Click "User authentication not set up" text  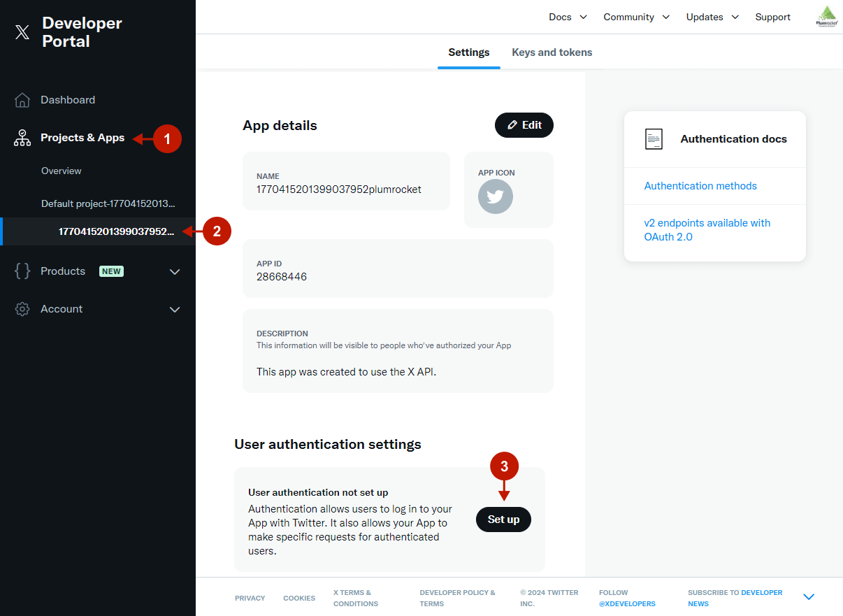pyautogui.click(x=318, y=492)
